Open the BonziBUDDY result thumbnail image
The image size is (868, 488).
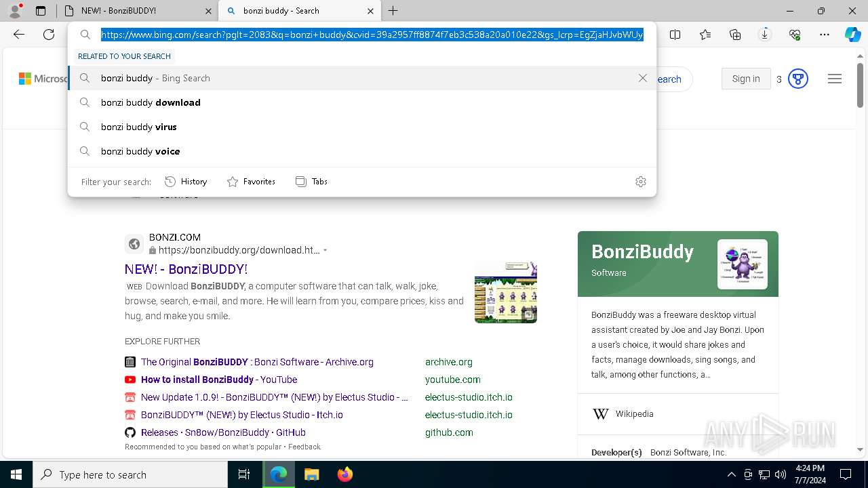coord(506,293)
